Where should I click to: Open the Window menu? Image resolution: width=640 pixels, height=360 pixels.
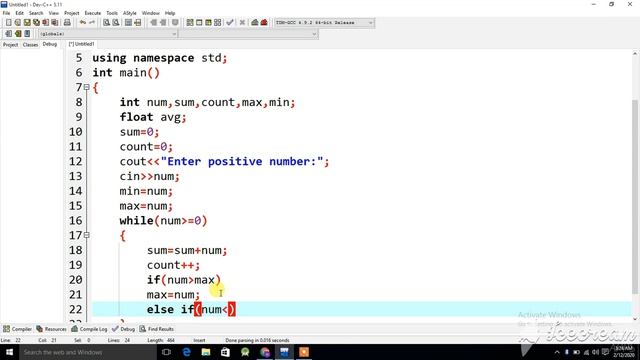[x=151, y=13]
